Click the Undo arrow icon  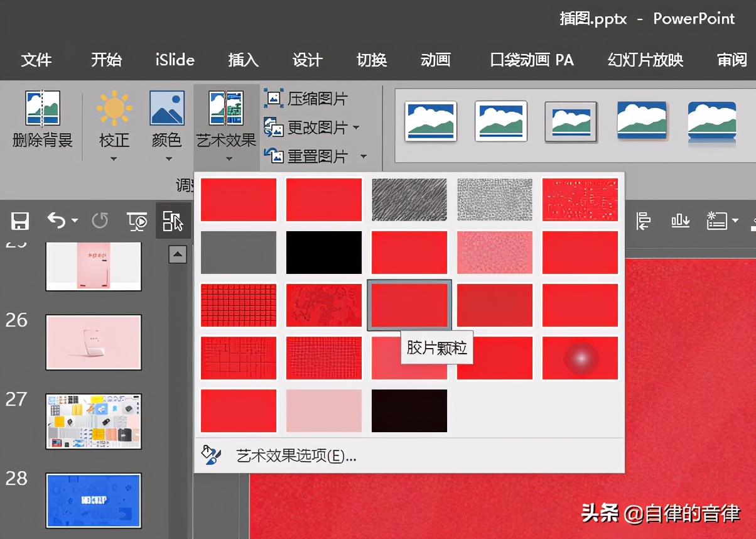coord(57,220)
